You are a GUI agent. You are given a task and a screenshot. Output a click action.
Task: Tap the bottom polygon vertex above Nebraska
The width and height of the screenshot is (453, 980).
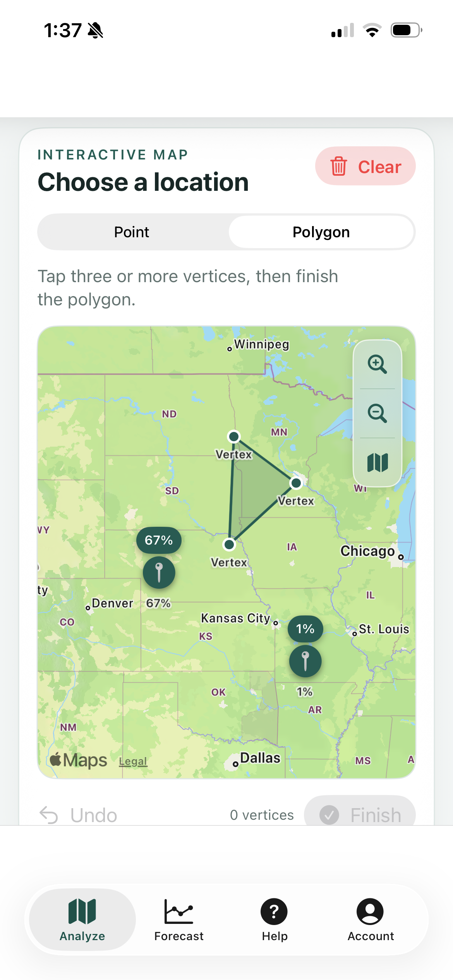coord(229,544)
